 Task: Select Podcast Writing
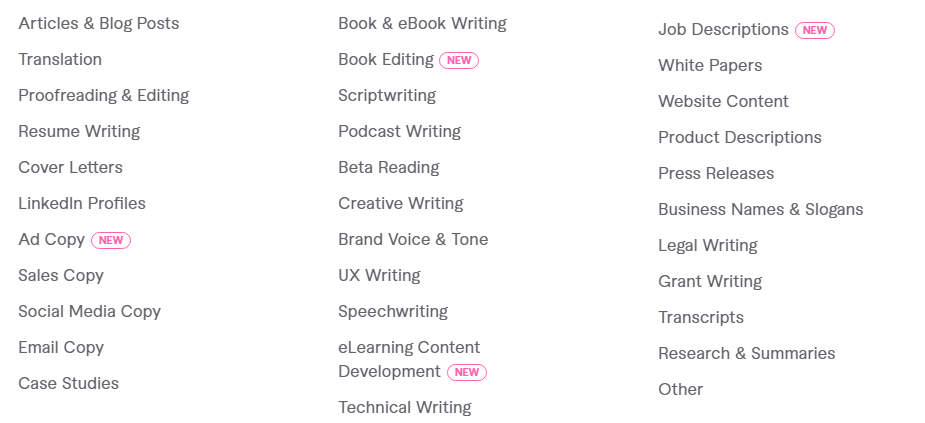point(399,132)
